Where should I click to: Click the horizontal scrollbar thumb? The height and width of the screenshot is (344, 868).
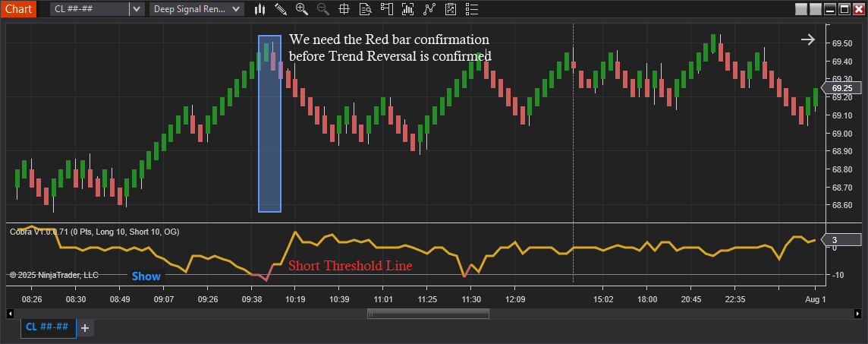point(428,313)
